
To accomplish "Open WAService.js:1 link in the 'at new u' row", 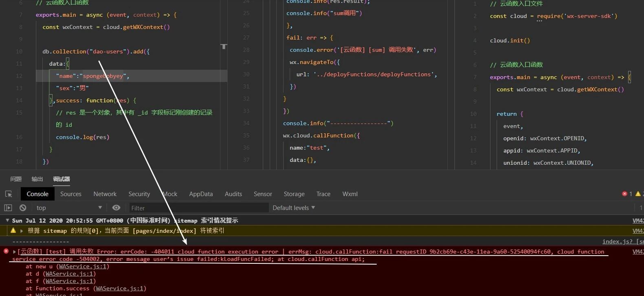I will pos(83,267).
